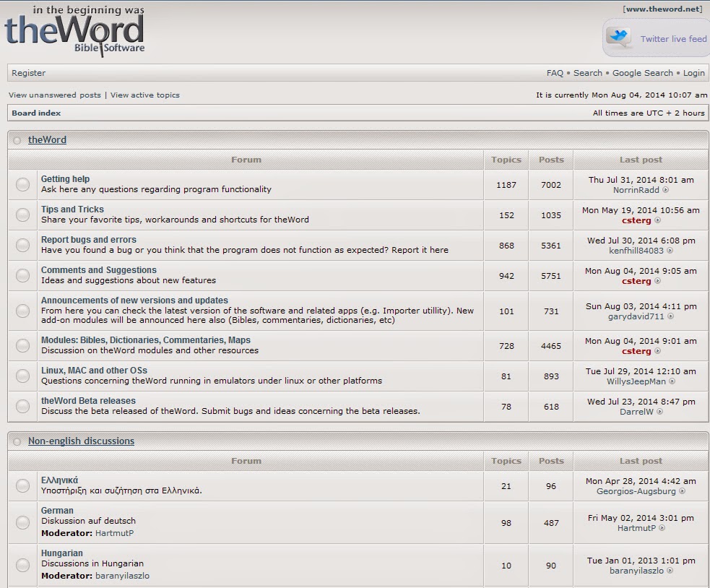The height and width of the screenshot is (588, 710).
Task: Open Hungarian moderator baranyilaszlo's profile
Action: (x=122, y=576)
